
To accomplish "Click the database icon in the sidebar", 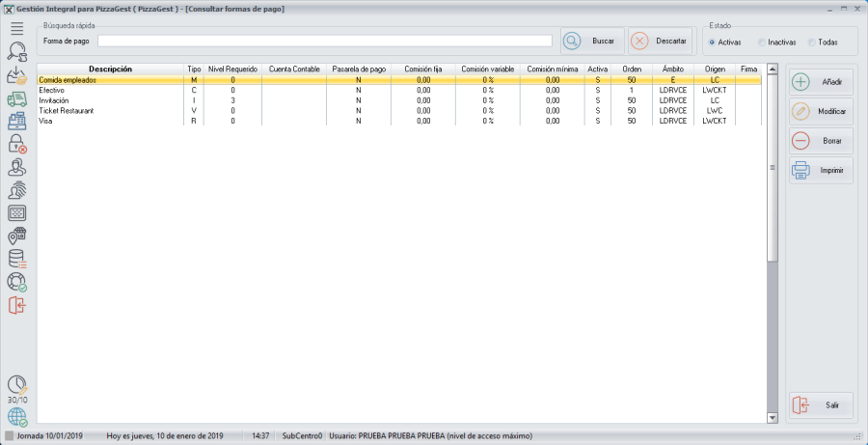I will pos(16,259).
